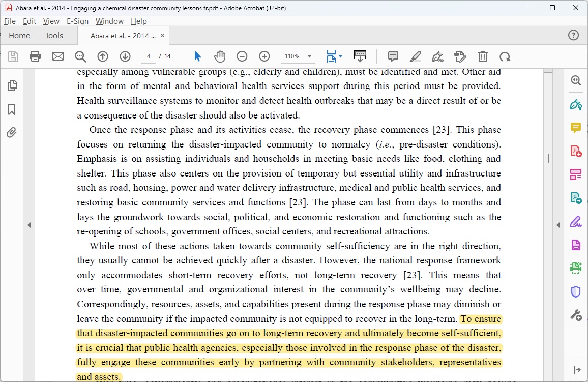Go to previous page arrow
This screenshot has width=588, height=382.
tap(103, 56)
